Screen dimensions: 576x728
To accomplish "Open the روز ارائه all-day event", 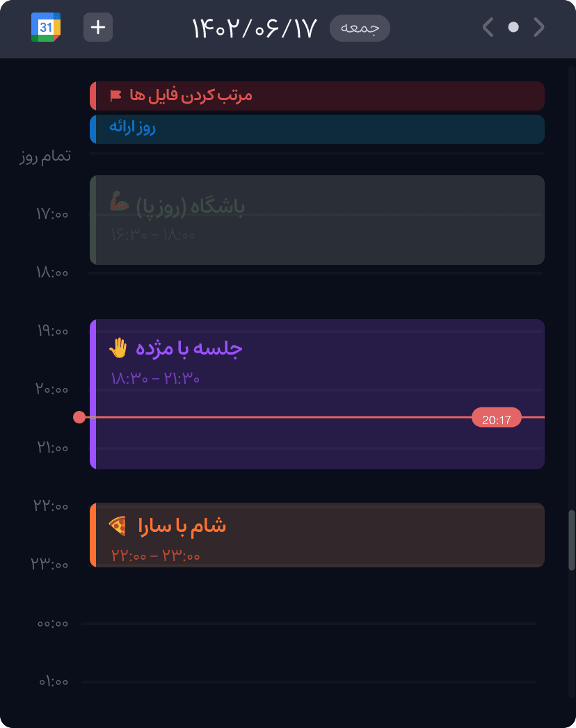I will click(317, 129).
